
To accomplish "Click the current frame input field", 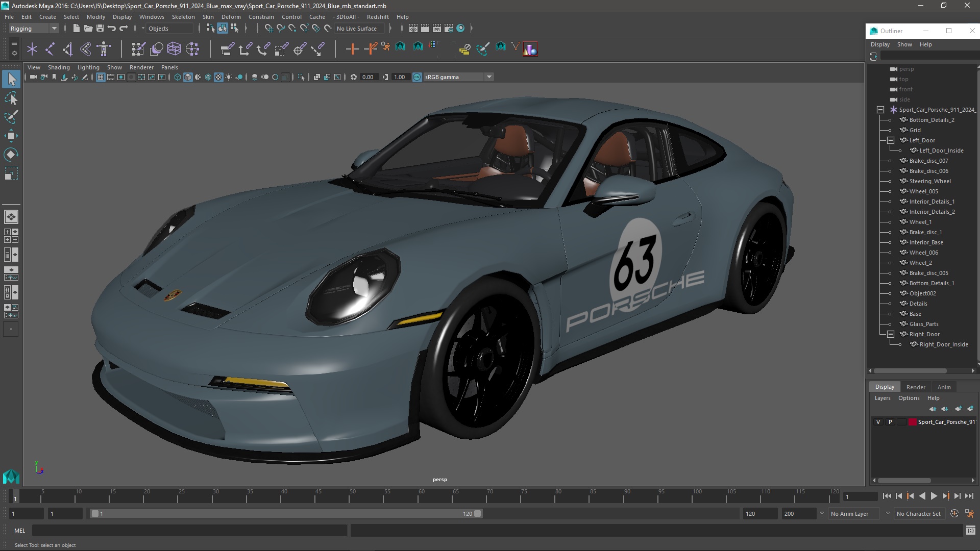I will coord(861,496).
